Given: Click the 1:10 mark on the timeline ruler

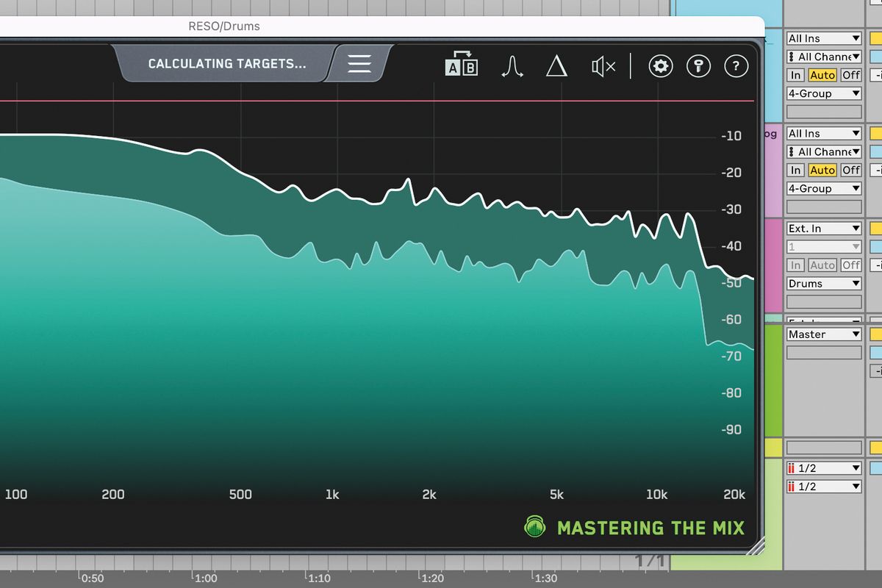Looking at the screenshot, I should (319, 578).
